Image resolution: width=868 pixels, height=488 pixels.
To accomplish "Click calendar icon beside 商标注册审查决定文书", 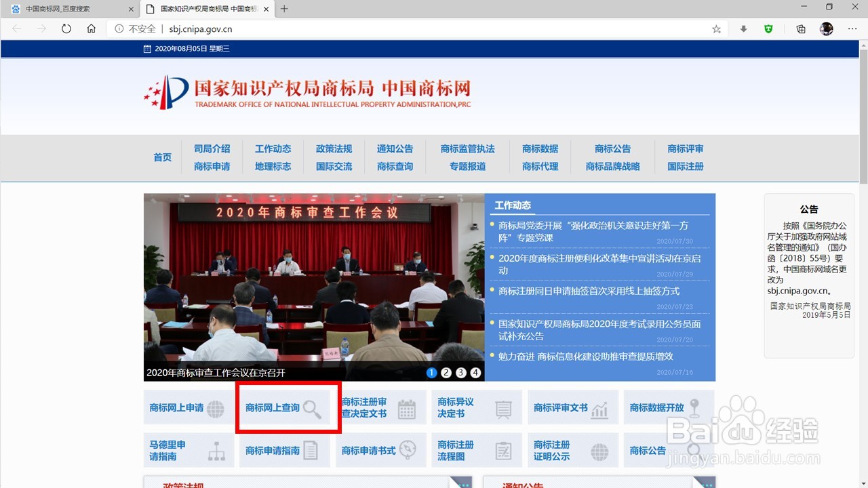I will (x=407, y=409).
